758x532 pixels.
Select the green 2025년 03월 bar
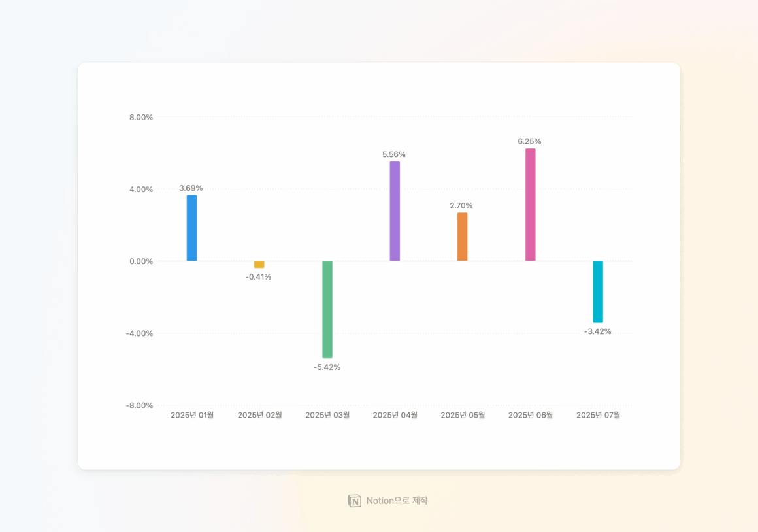point(327,310)
